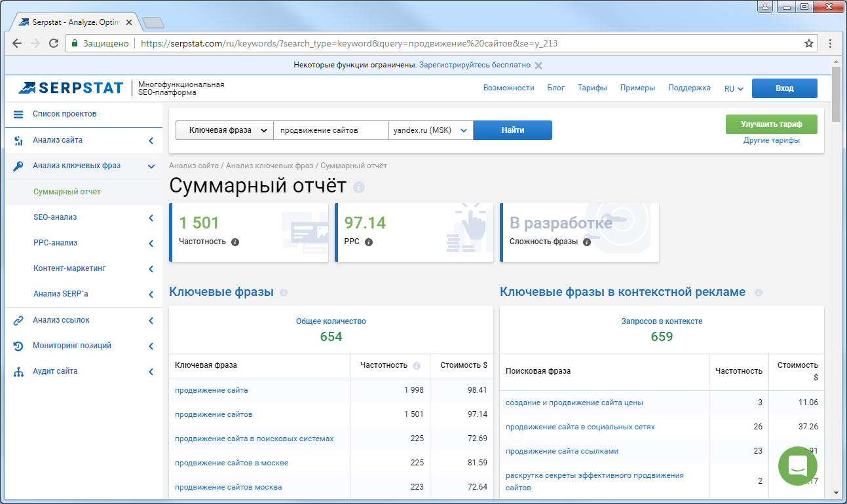Click info icon next to Суммарный отчёт heading

coord(358,187)
